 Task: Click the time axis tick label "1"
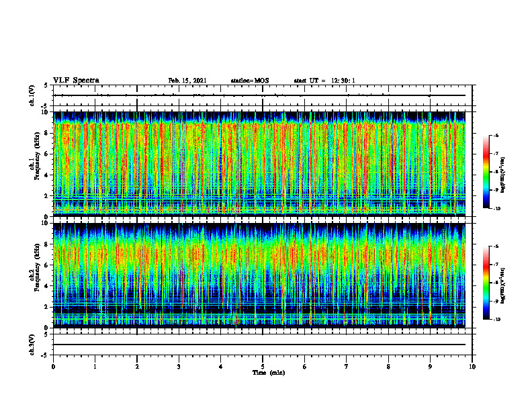tap(95, 367)
